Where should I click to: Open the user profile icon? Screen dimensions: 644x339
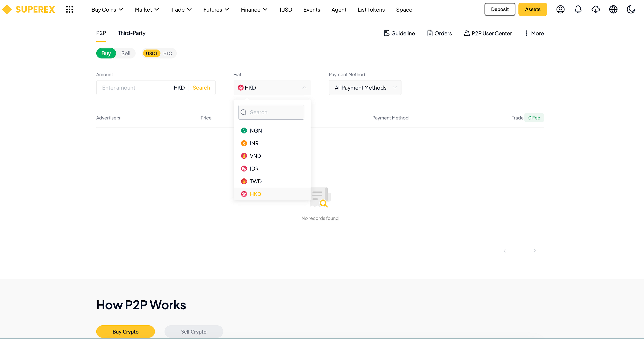pos(560,9)
